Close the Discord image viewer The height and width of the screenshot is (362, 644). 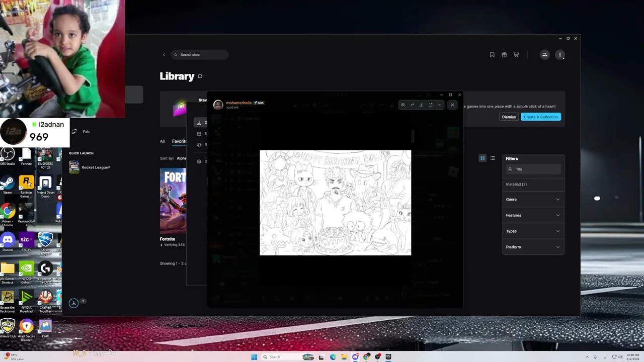452,105
